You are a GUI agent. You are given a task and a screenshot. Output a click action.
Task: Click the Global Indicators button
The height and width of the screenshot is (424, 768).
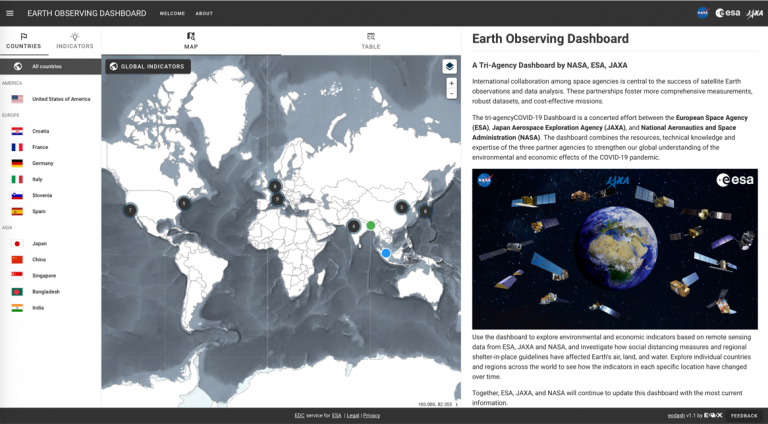tap(148, 67)
